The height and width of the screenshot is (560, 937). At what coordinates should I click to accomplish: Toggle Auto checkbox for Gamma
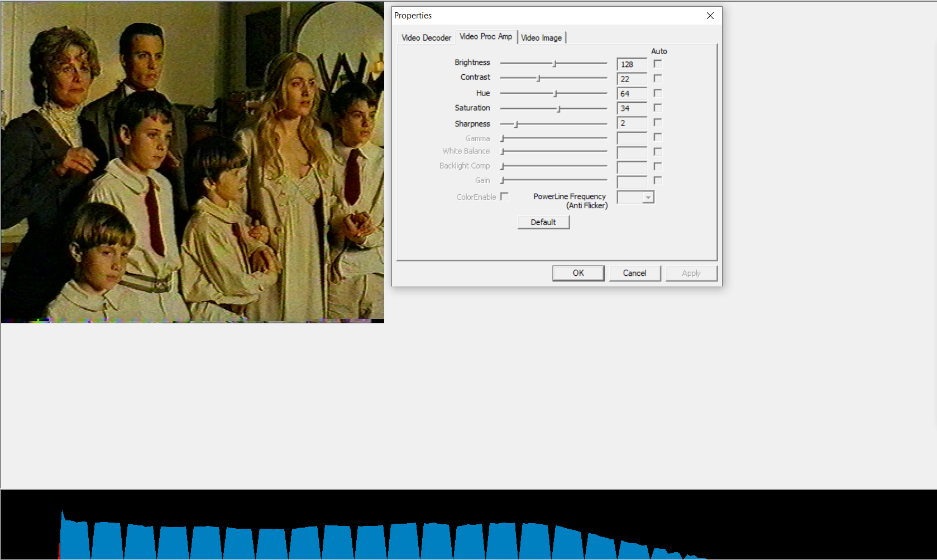658,137
